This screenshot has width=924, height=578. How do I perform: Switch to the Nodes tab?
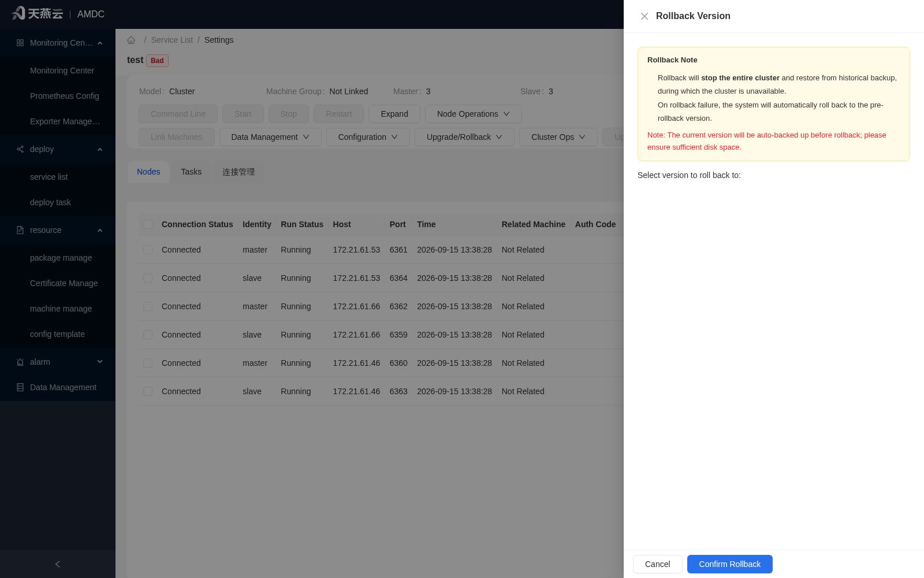148,172
